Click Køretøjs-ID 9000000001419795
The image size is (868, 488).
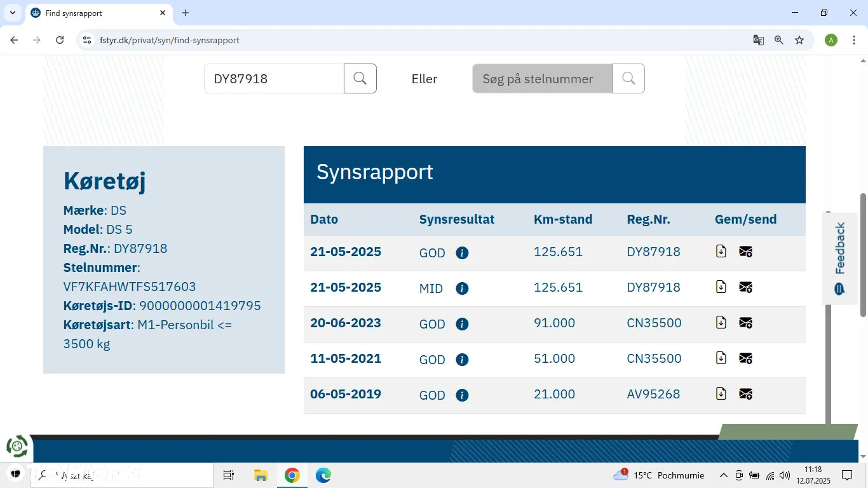click(x=200, y=306)
